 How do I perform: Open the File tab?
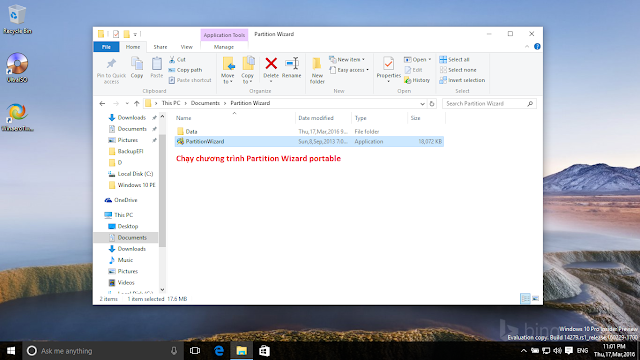106,47
